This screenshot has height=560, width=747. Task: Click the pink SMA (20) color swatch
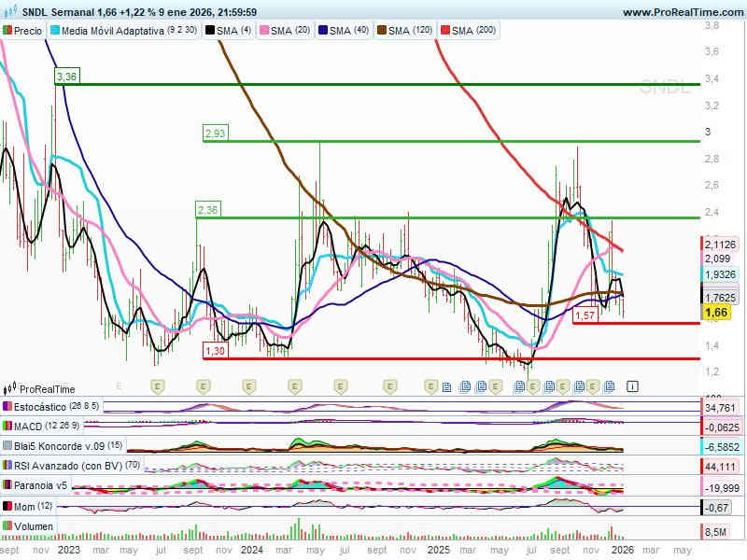pyautogui.click(x=262, y=31)
